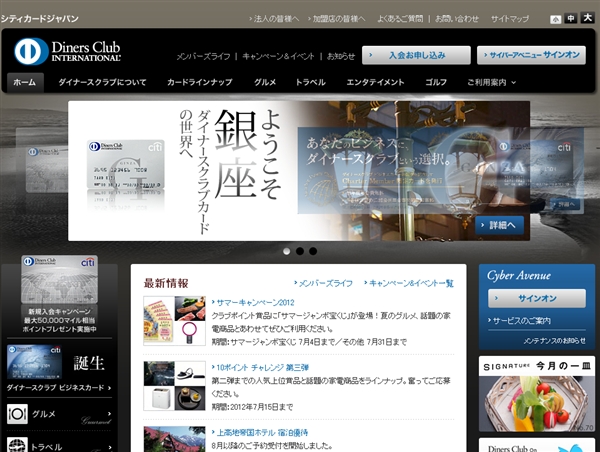600x452 pixels.
Task: Click Cyber Avenue heading
Action: coord(519,276)
